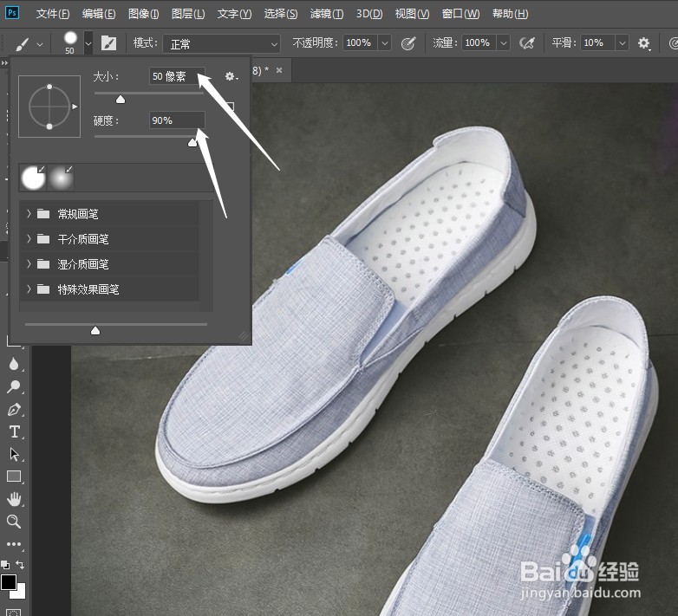This screenshot has width=678, height=616.
Task: Select the soft round recent brush thumbnail
Action: [61, 178]
